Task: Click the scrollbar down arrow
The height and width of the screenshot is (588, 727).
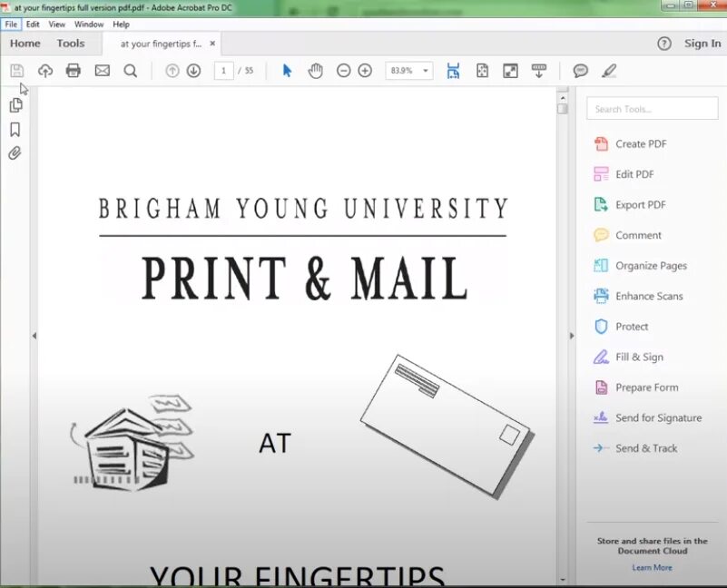Action: [x=563, y=580]
